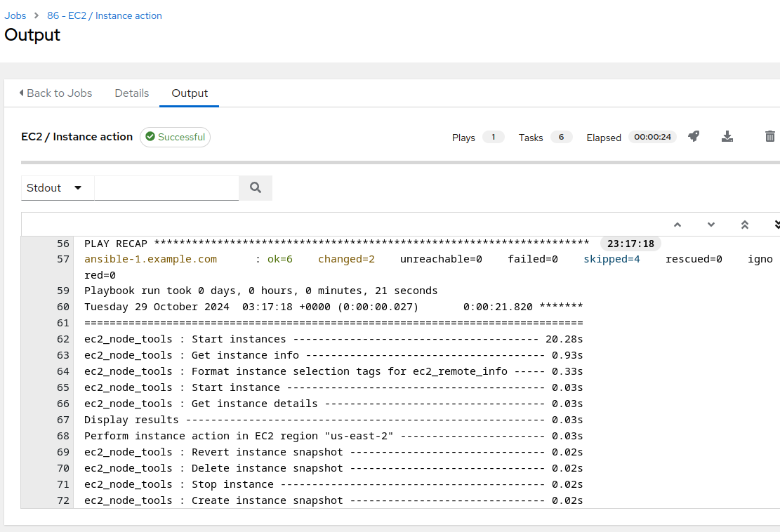Click skipped=4 value in recap
This screenshot has width=780, height=532.
tap(612, 259)
